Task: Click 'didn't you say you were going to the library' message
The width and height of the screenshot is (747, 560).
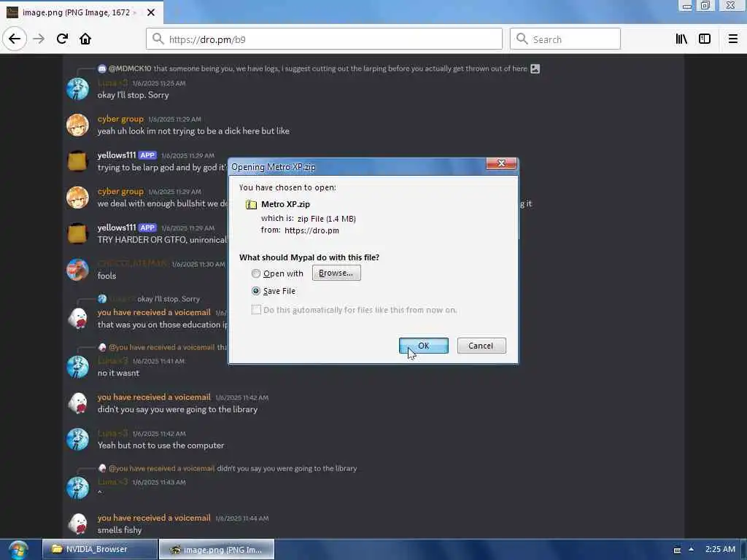Action: click(177, 409)
